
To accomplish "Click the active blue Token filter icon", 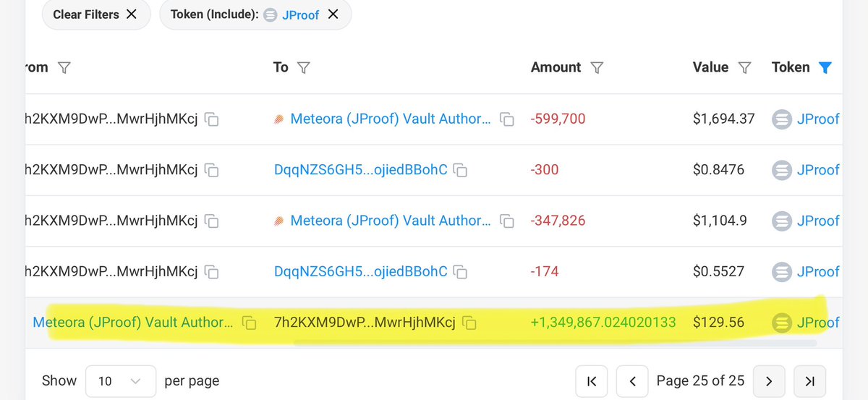I will [825, 67].
